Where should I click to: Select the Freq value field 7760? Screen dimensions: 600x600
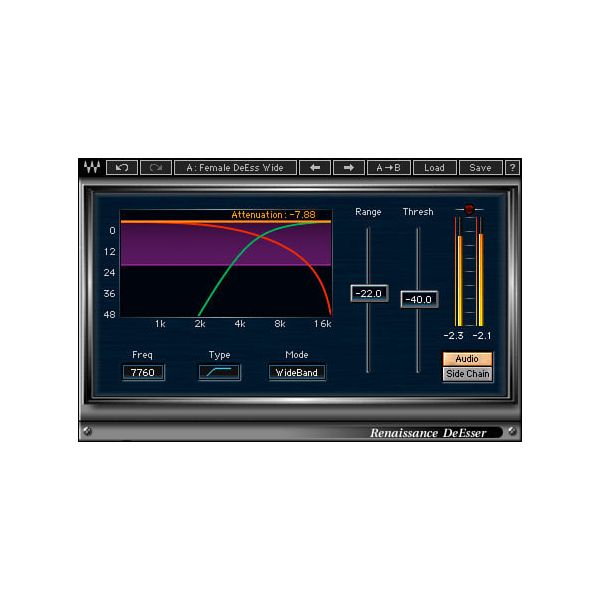coord(143,372)
